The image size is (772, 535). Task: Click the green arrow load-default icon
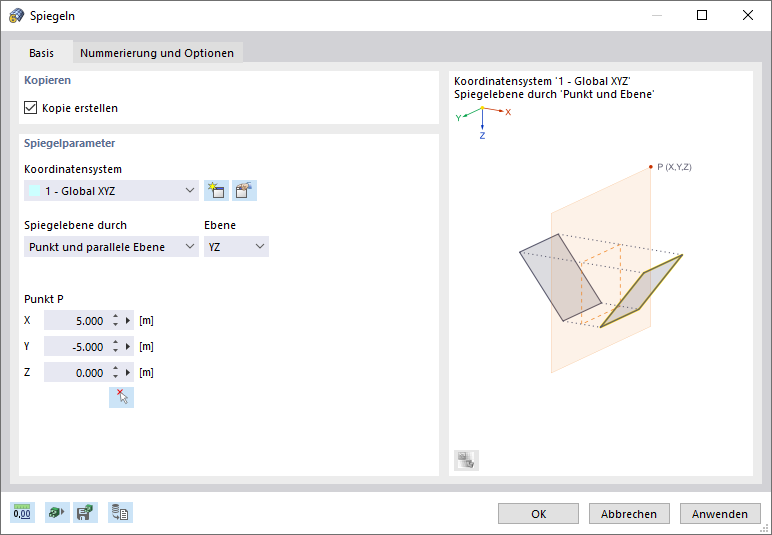57,512
